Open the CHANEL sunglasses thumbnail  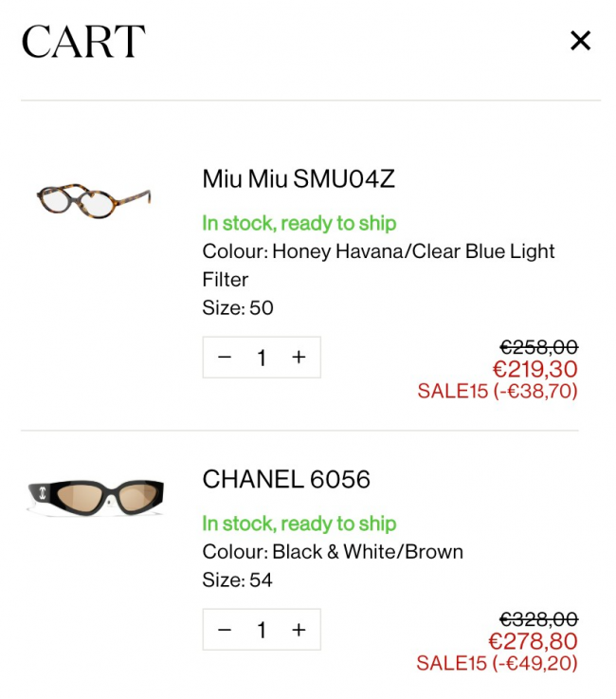(94, 495)
